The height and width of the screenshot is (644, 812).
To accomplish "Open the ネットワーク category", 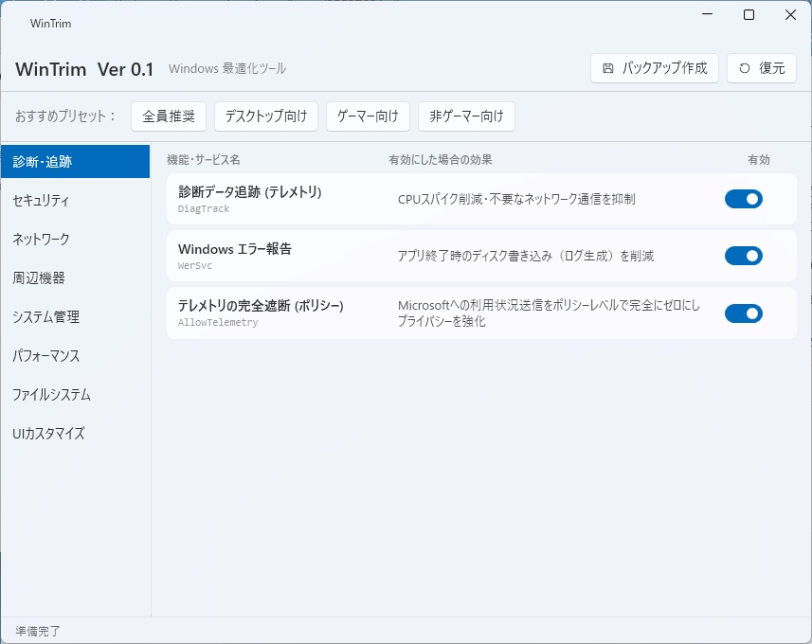I will point(75,240).
